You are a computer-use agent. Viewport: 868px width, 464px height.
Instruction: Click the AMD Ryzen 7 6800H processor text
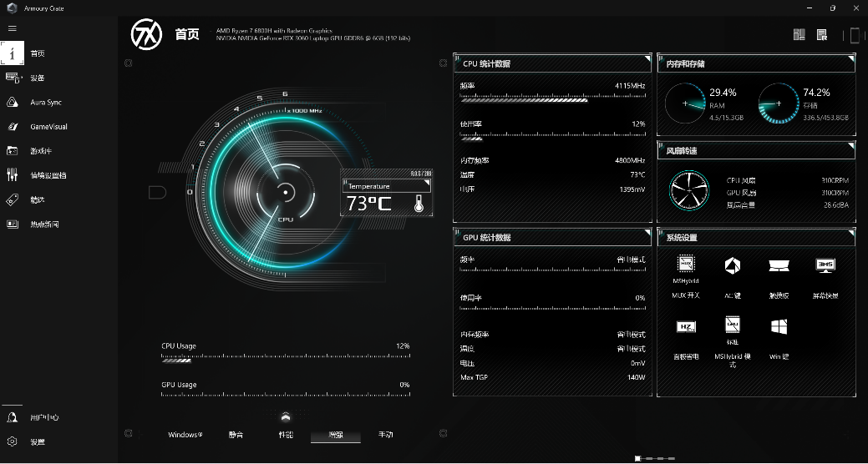273,31
